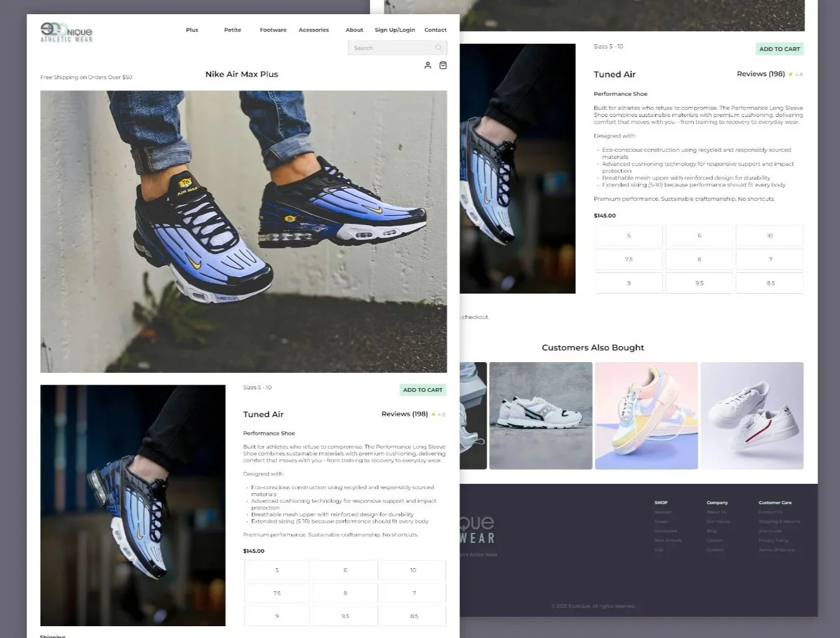Open the Careers footer link

(x=715, y=541)
